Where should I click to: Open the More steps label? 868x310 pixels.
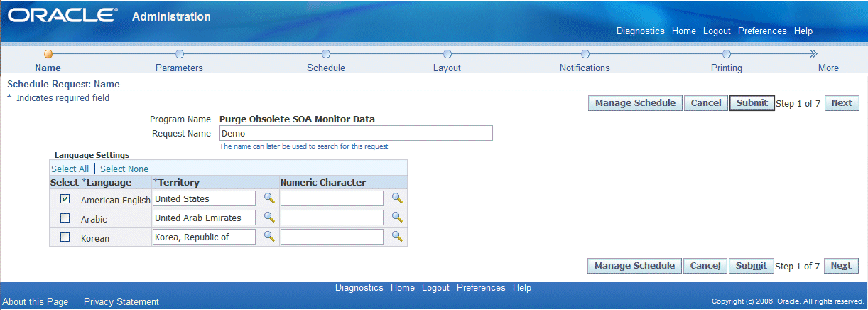828,68
